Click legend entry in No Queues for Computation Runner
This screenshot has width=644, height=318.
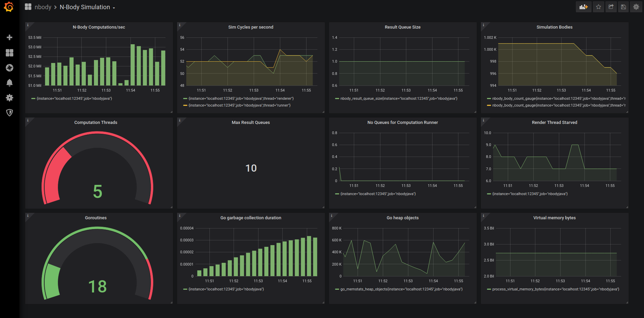pos(378,194)
